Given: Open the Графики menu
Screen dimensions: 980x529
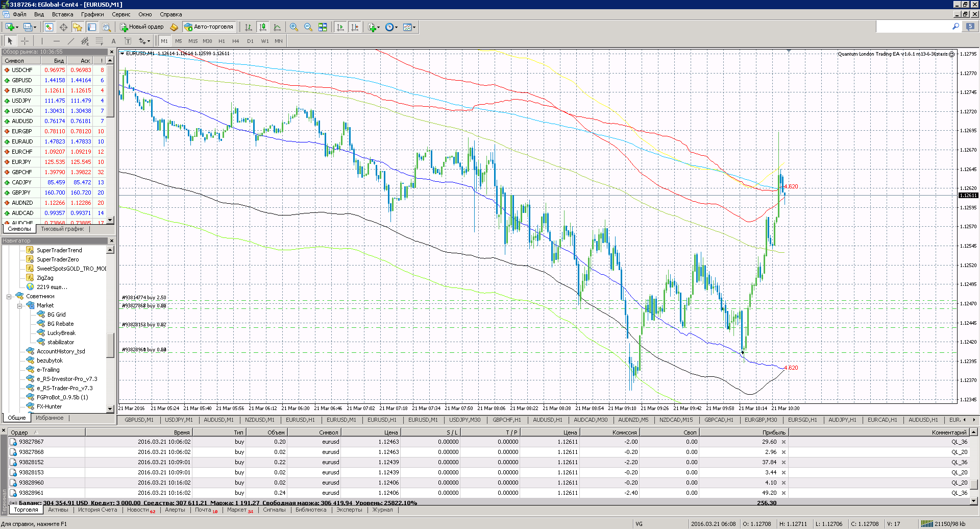Looking at the screenshot, I should pyautogui.click(x=92, y=14).
